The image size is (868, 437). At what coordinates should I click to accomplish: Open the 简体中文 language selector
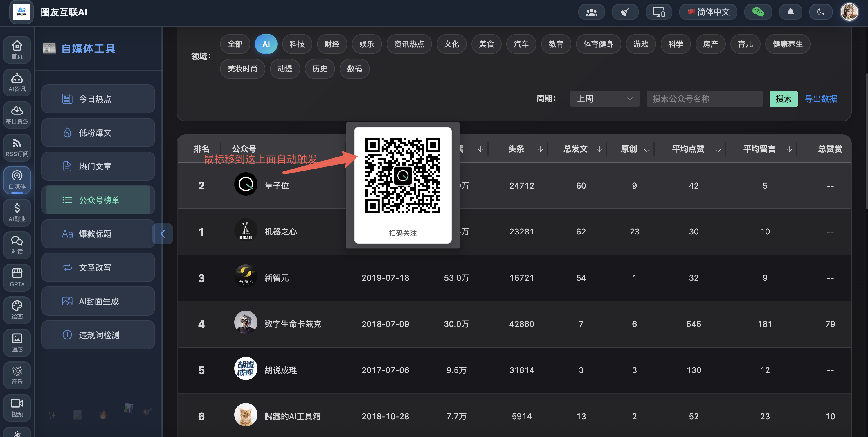coord(708,12)
